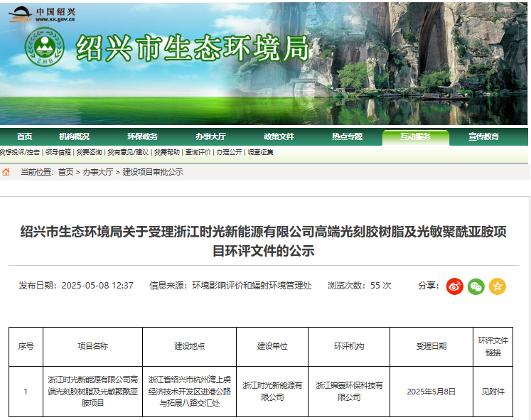Click the 信息来源 source text

point(230,286)
